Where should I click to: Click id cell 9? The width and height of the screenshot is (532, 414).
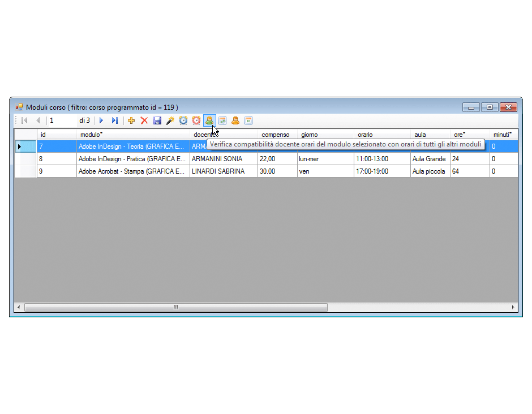(x=57, y=171)
